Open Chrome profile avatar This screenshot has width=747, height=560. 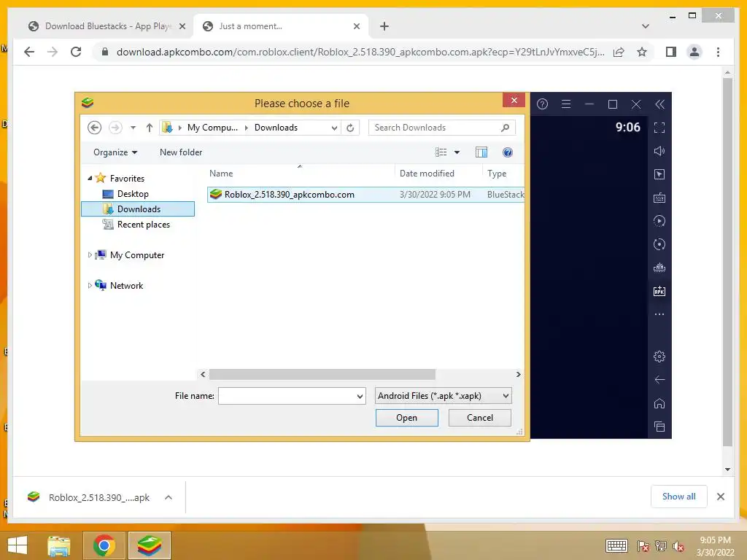[694, 52]
